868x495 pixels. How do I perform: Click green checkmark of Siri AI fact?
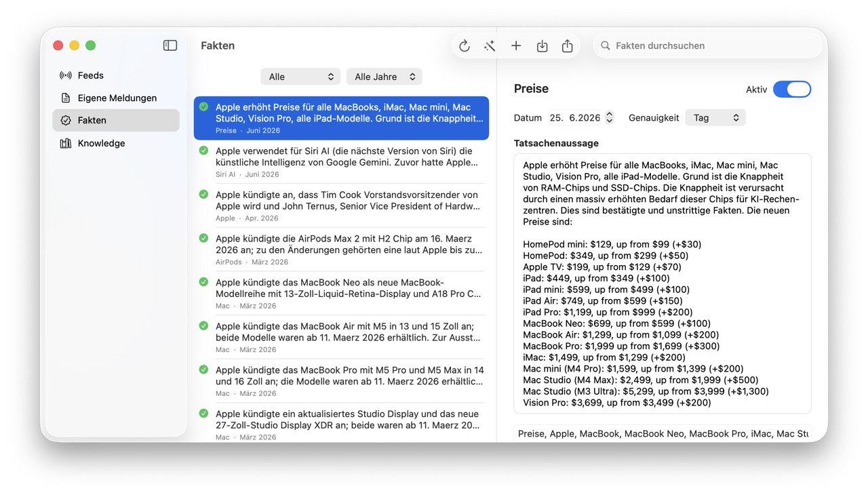coord(203,151)
